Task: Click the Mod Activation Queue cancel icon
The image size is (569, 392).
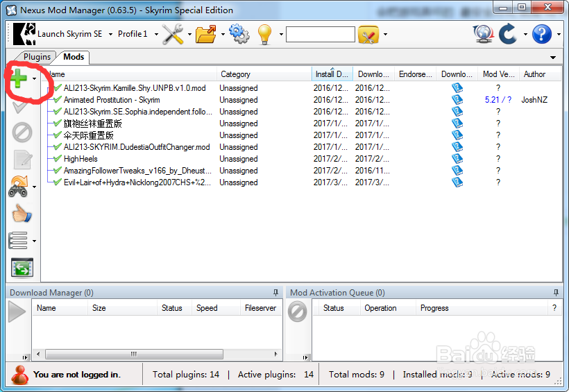Action: [x=297, y=312]
